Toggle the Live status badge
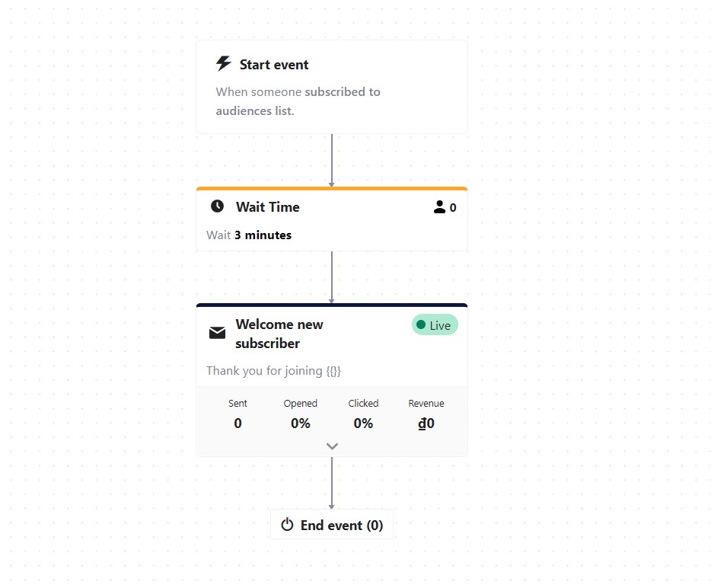Viewport: 711px width, 588px height. 435,325
